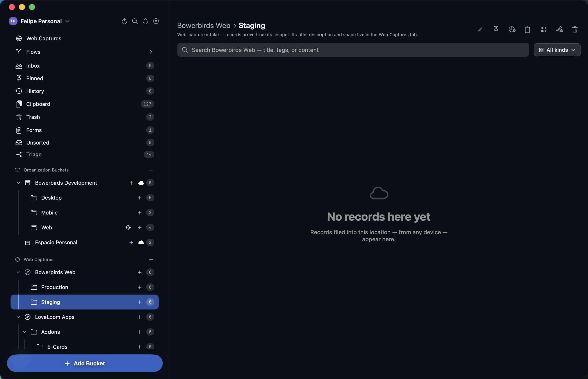The width and height of the screenshot is (588, 379).
Task: Open the Clipboard item
Action: click(84, 104)
